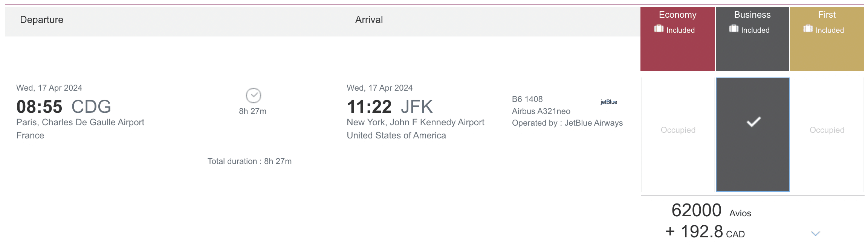
Task: Click the CDG departure airport code
Action: coord(91,107)
